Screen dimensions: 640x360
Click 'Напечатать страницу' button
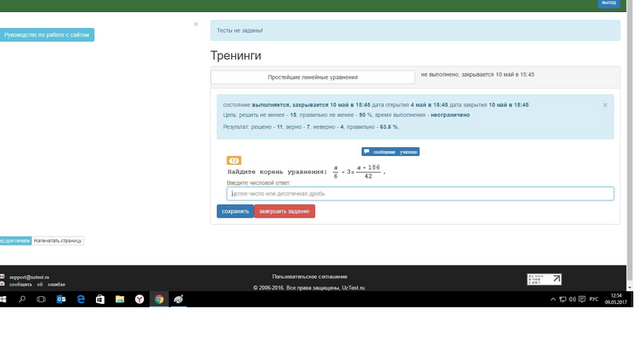58,241
